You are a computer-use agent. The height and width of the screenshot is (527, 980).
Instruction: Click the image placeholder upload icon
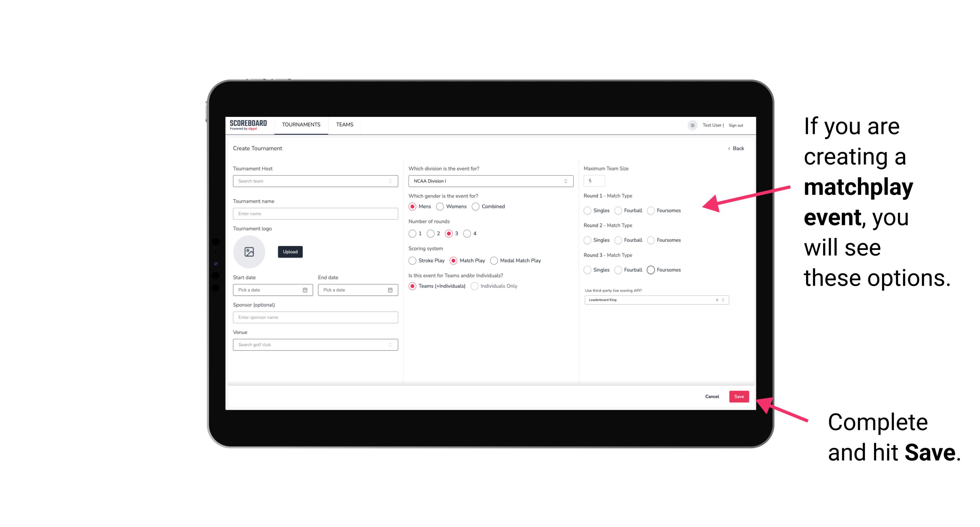(x=250, y=251)
